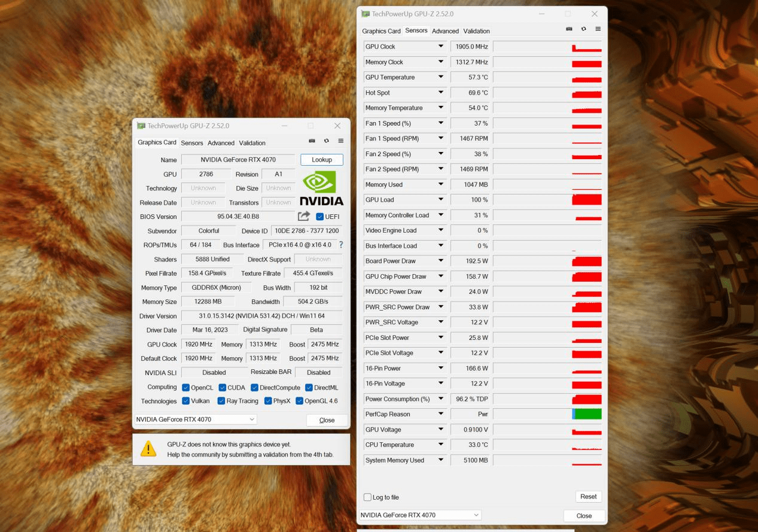Click the refresh icon in Sensors window

pyautogui.click(x=583, y=29)
